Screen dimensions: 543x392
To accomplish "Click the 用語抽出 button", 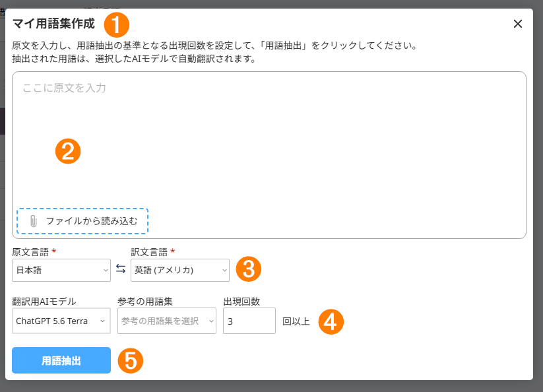I will (x=61, y=360).
